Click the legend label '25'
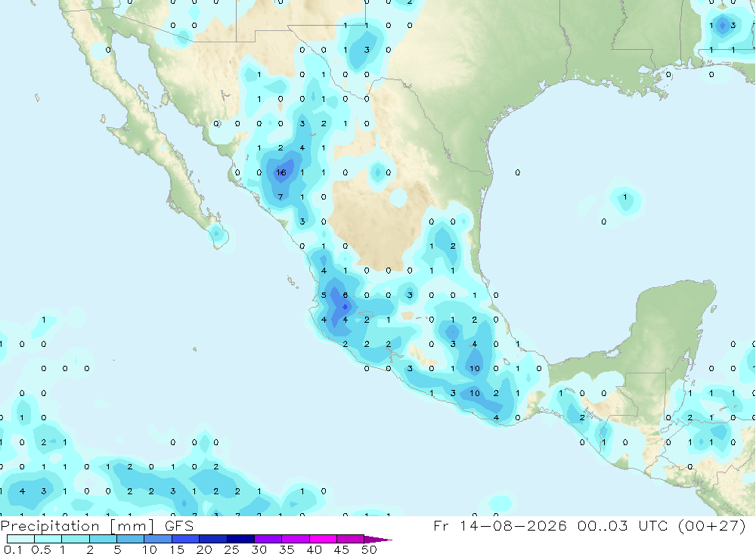Screen dimensions: 756x554 coord(231,549)
